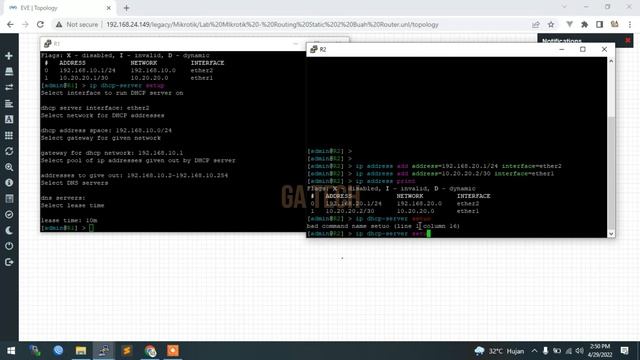Click the 'ip dhcp-server' prompt line in R2
The height and width of the screenshot is (360, 640).
pyautogui.click(x=369, y=233)
